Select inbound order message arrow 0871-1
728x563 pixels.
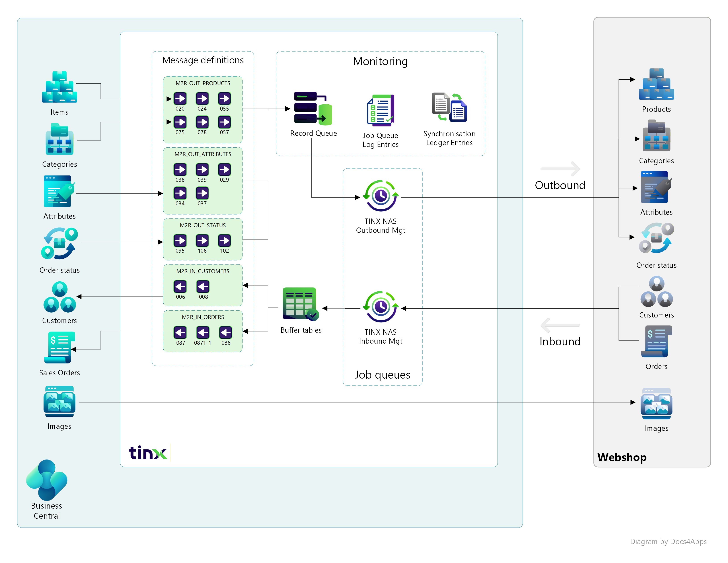point(203,332)
